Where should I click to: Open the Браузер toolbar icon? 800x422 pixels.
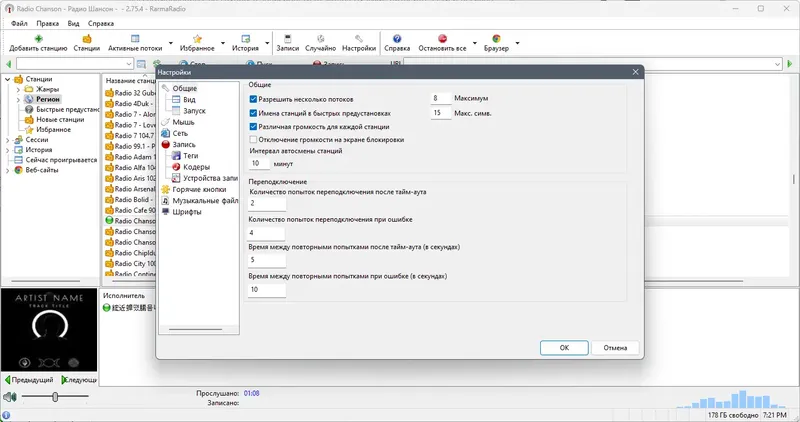496,39
